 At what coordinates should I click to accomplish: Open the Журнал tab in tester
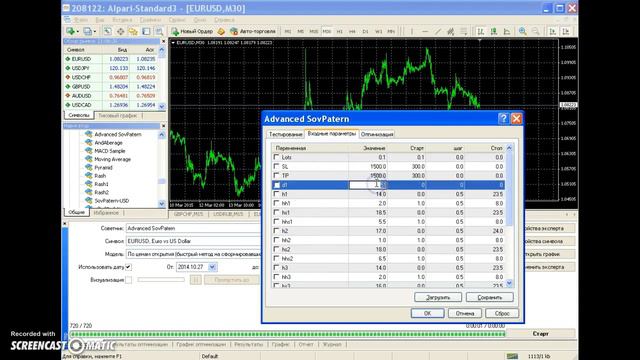coord(332,344)
